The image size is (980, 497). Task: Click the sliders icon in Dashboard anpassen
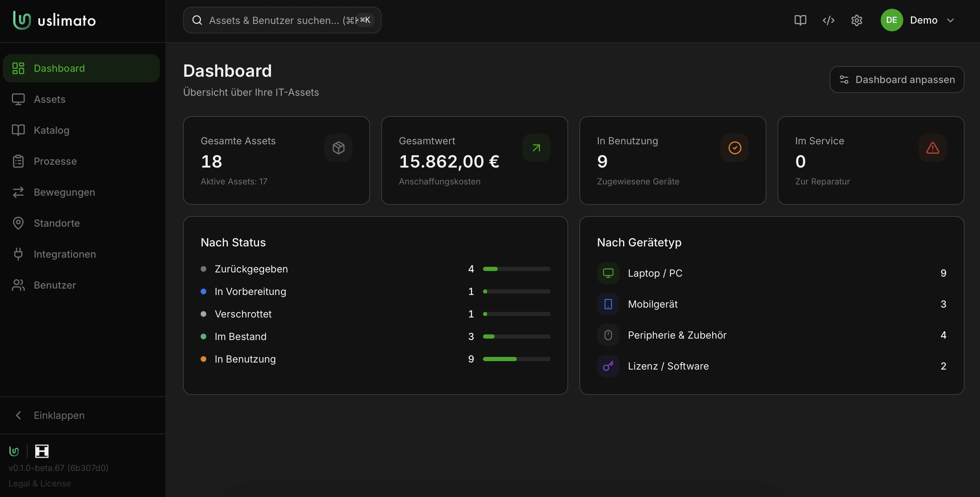pos(844,80)
